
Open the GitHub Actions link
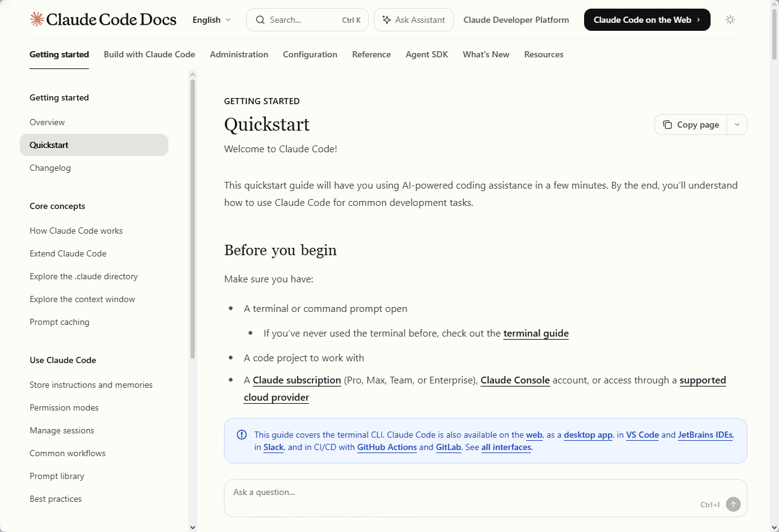pyautogui.click(x=387, y=448)
